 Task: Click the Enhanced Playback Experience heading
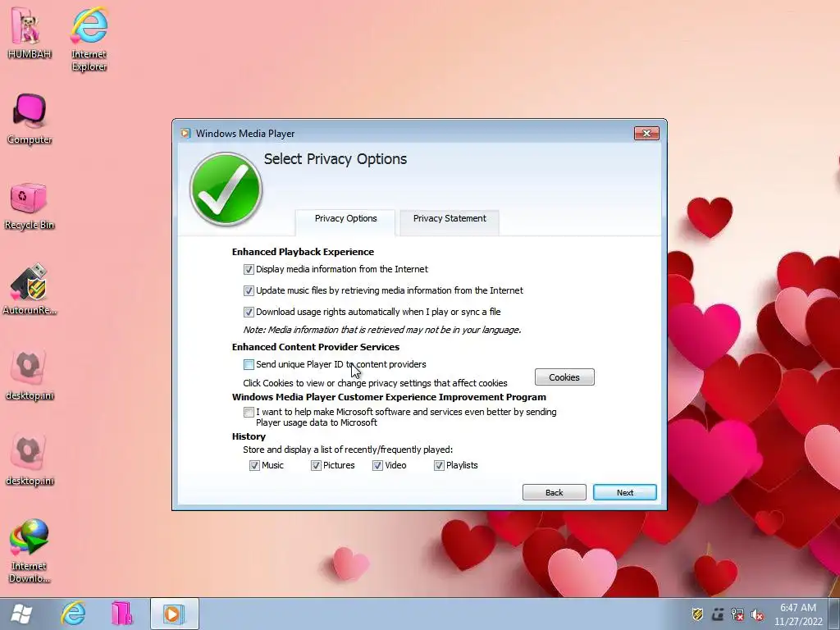point(303,252)
